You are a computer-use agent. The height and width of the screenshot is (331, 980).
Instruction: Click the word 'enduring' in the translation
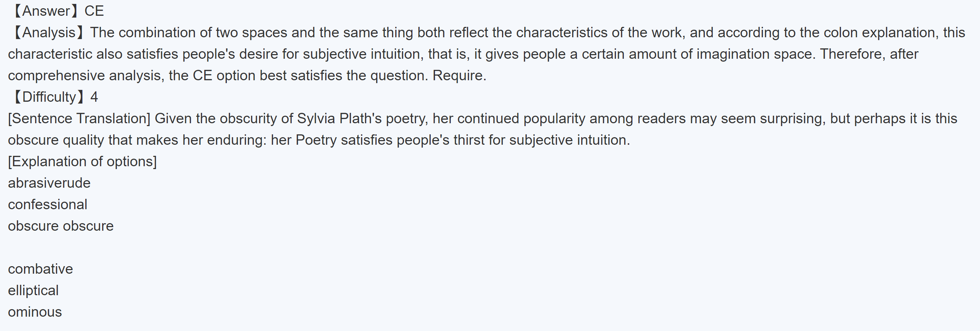tap(236, 140)
